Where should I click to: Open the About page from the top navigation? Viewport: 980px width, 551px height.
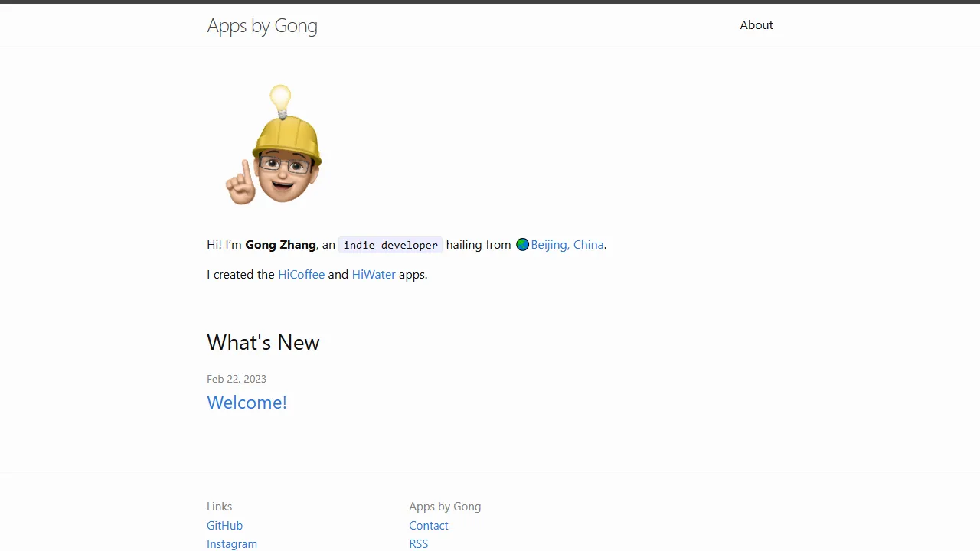pos(756,24)
